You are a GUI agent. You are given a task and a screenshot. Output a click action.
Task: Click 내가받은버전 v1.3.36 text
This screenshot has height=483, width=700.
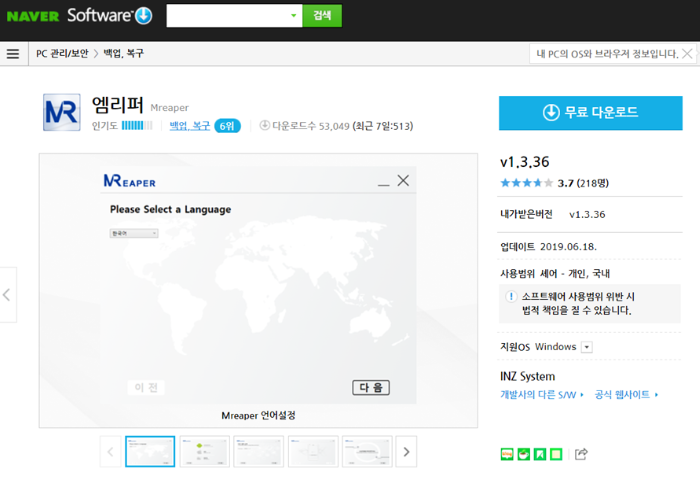point(553,215)
